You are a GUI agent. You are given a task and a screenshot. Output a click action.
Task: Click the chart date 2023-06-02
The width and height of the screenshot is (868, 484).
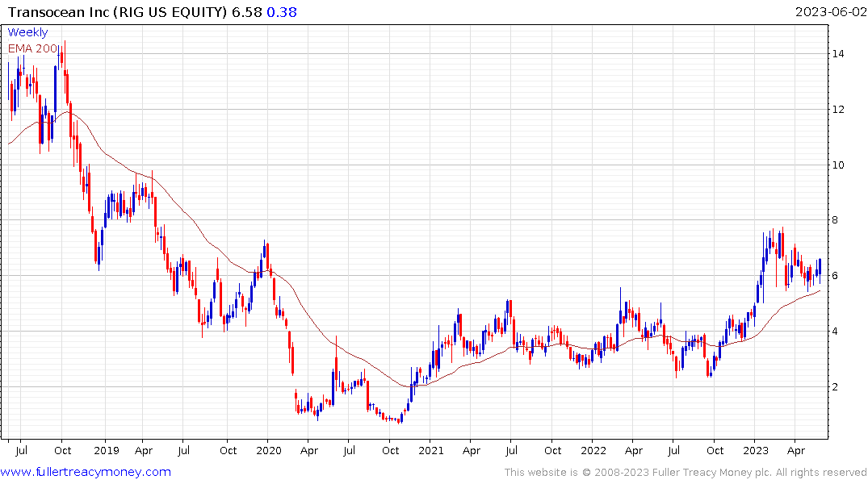pos(831,12)
